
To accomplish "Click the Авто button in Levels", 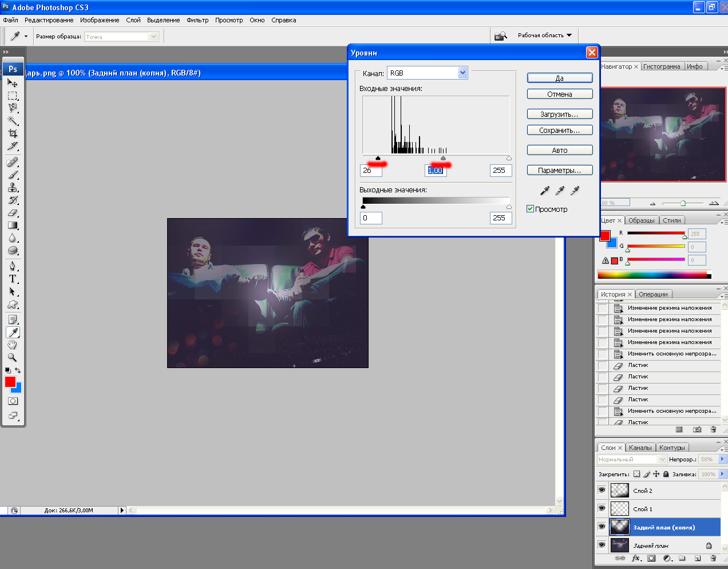I will pyautogui.click(x=559, y=151).
